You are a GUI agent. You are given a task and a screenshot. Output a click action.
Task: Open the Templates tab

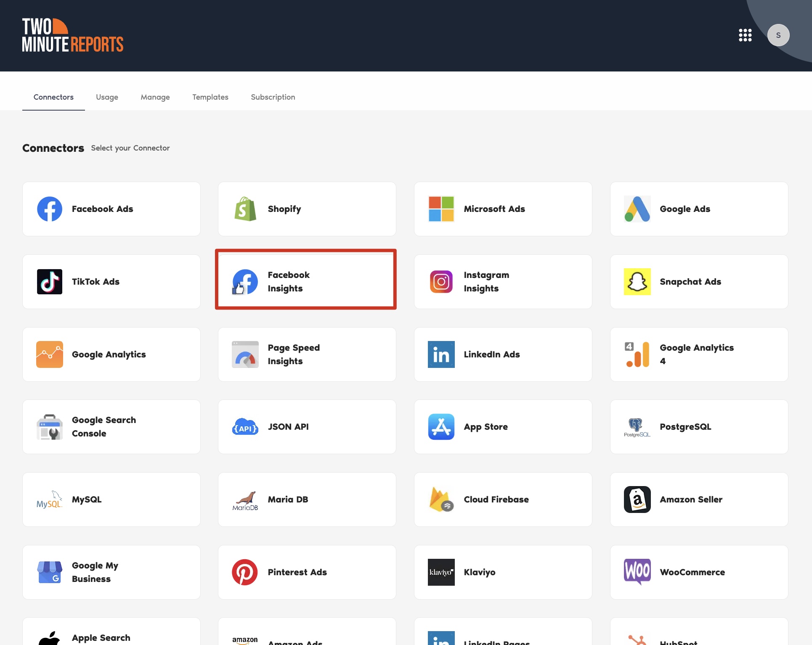(x=210, y=97)
